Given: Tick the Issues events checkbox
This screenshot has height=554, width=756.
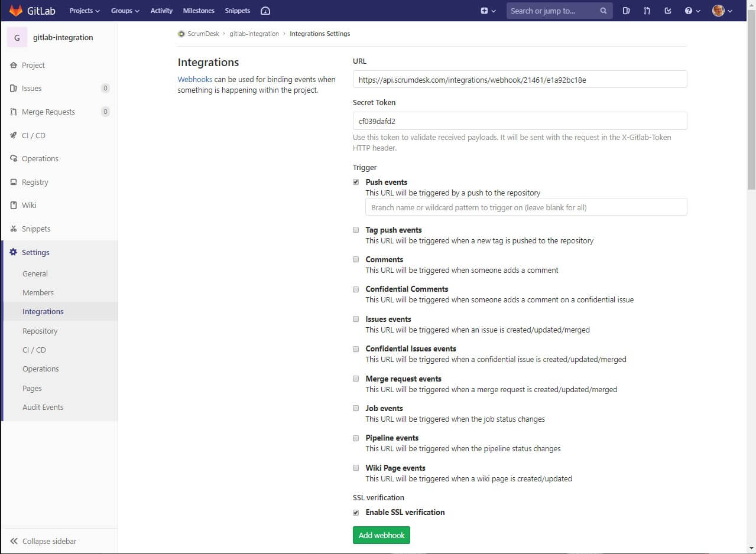Looking at the screenshot, I should (x=356, y=319).
